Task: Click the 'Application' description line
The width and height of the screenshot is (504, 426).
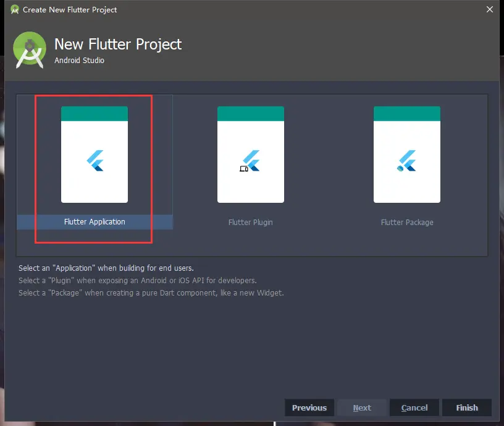Action: click(106, 268)
